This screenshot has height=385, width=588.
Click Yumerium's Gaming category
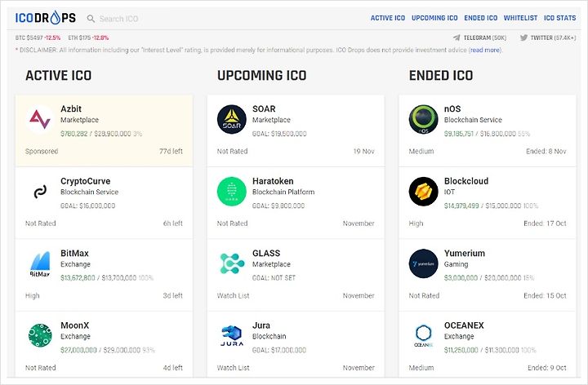click(x=456, y=264)
